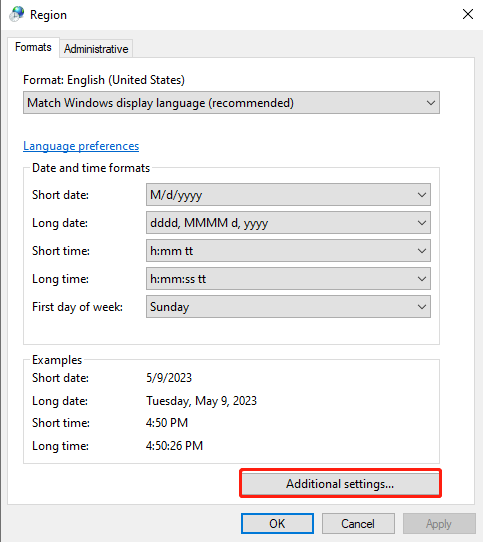
Task: Click the Region globe icon in title bar
Action: click(17, 14)
